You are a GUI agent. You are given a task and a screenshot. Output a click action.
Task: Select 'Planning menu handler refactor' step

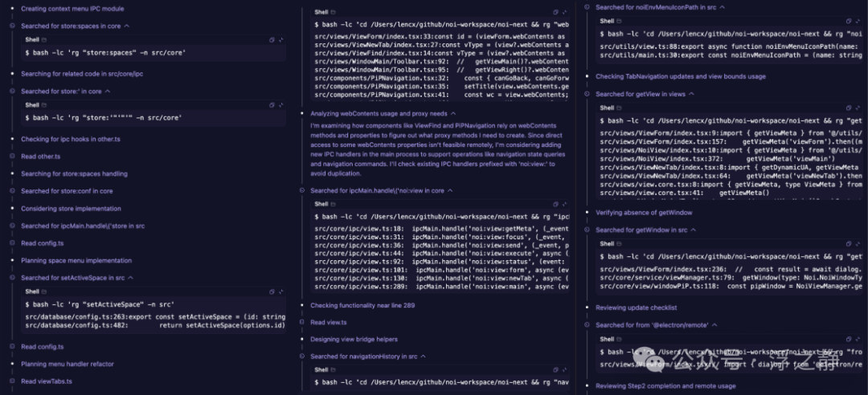[x=68, y=364]
